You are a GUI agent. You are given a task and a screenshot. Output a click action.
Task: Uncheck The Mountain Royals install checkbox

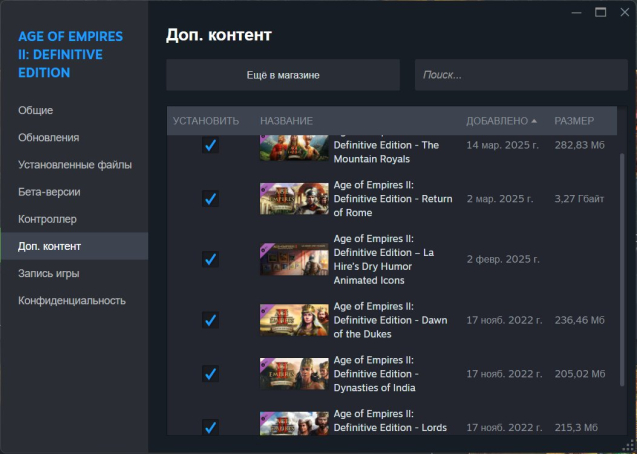(210, 145)
